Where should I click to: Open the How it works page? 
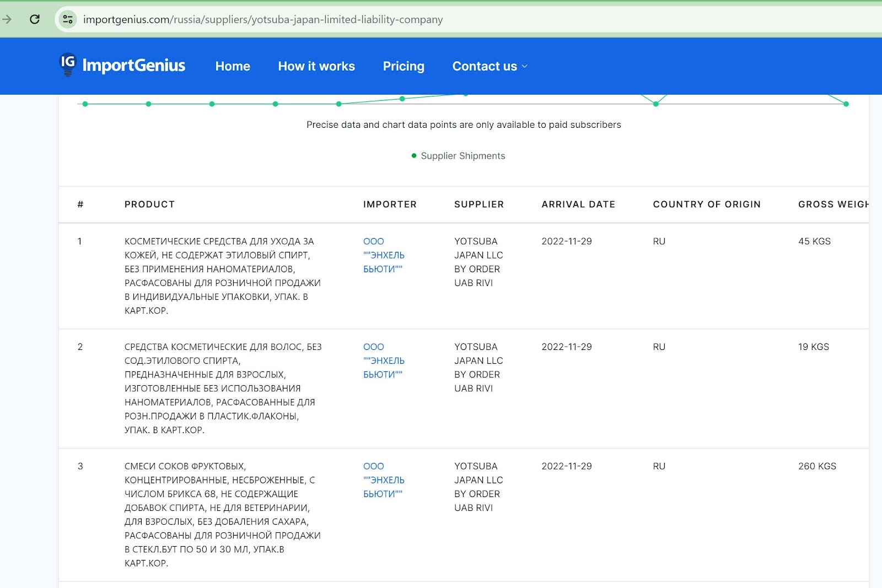click(x=316, y=66)
